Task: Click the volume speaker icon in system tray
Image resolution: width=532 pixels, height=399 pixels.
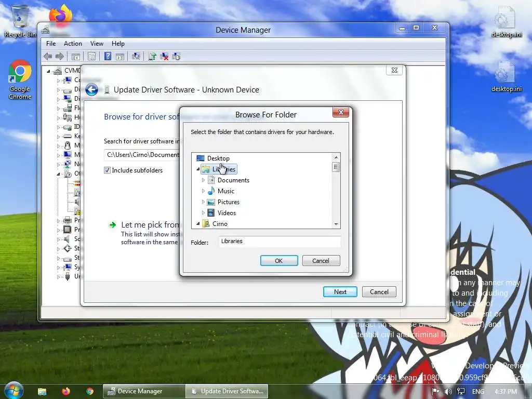Action: [448, 391]
